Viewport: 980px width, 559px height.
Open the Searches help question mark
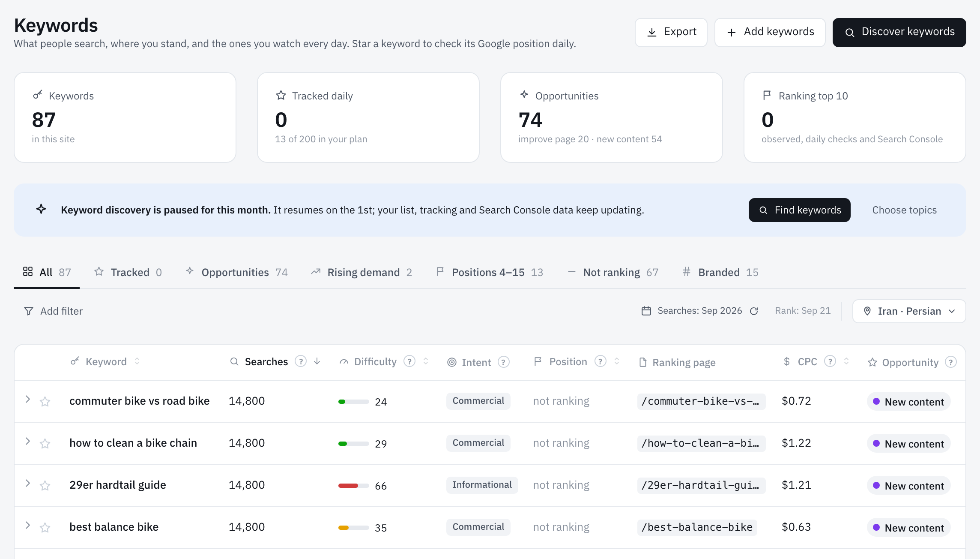(x=301, y=361)
